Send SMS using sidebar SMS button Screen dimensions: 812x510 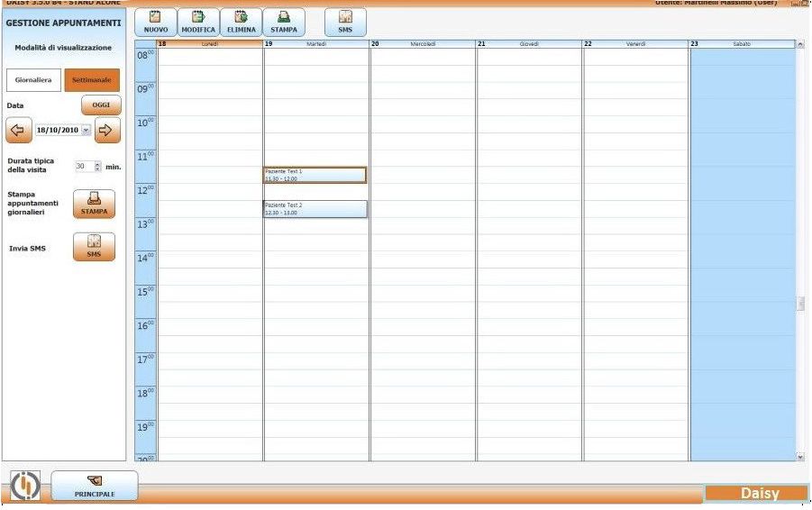tap(94, 247)
